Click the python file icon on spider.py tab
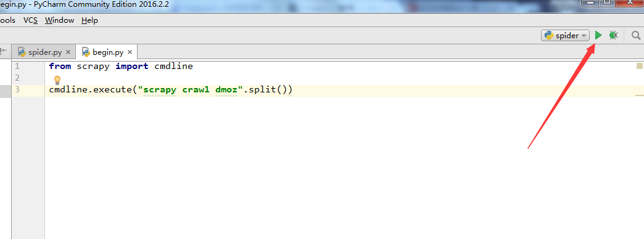The image size is (644, 239). point(22,52)
